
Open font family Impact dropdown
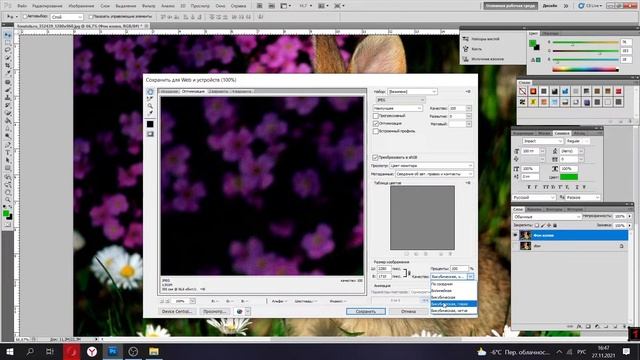543,141
